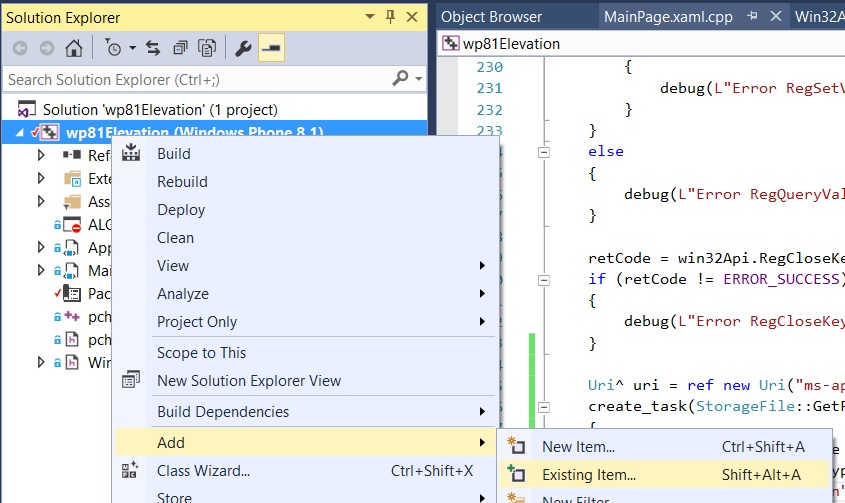Click the wp81Elevation project icon in tree
The height and width of the screenshot is (503, 845).
click(x=50, y=132)
